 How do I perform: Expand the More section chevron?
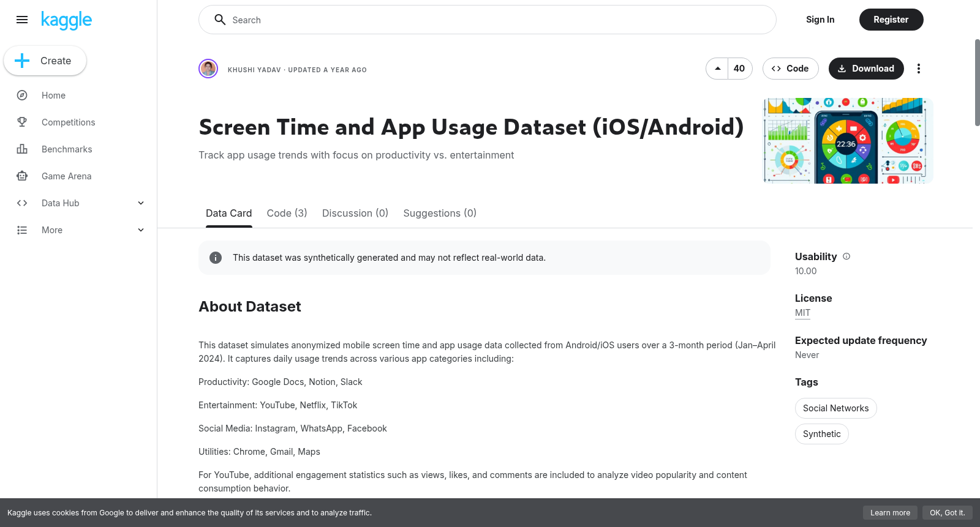click(x=141, y=230)
